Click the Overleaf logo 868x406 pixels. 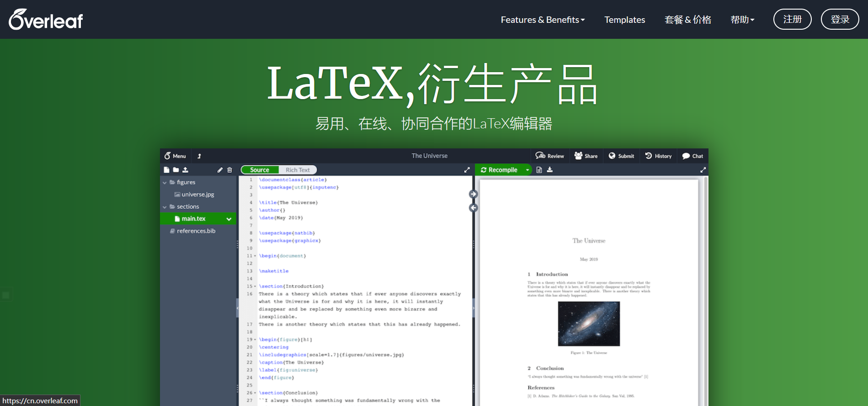point(46,20)
